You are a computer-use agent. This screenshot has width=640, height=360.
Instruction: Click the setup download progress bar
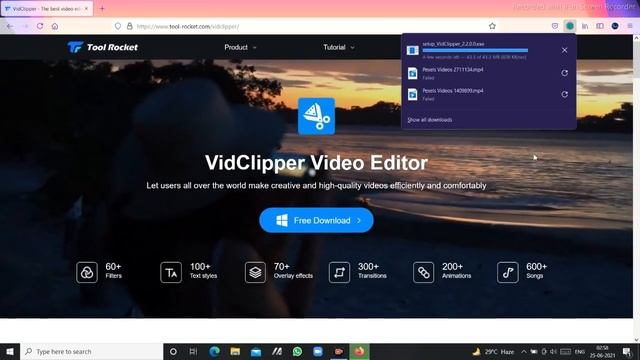coord(475,51)
